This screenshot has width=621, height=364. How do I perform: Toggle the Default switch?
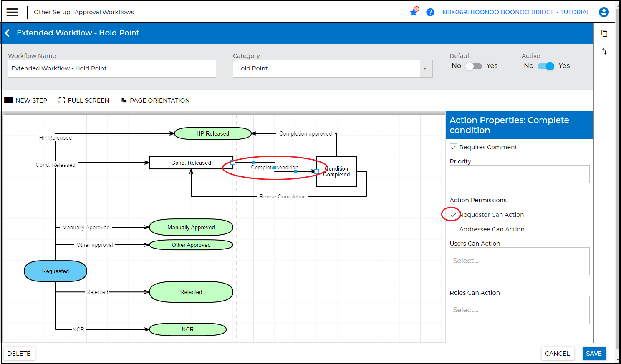click(x=474, y=66)
